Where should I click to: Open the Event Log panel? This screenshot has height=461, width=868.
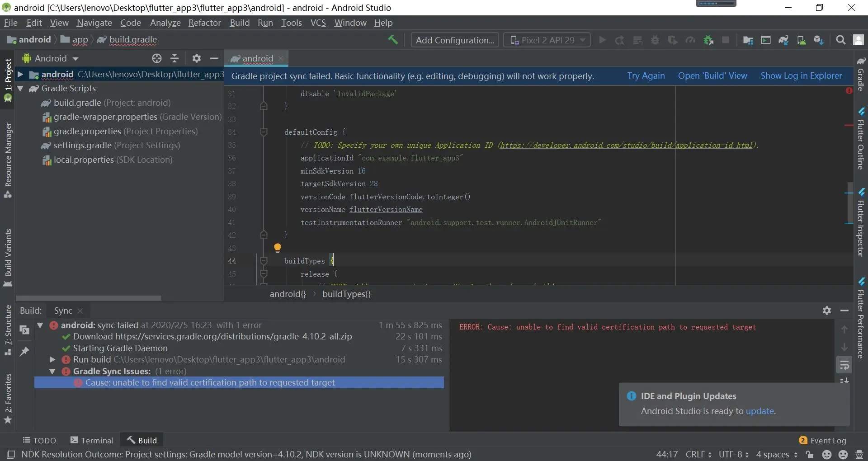823,440
